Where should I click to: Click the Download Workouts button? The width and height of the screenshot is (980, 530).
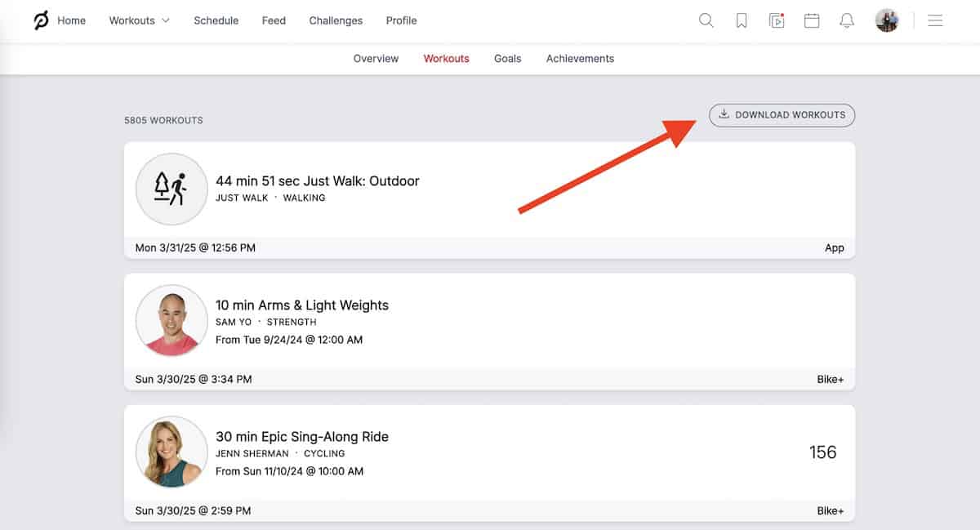coord(782,115)
